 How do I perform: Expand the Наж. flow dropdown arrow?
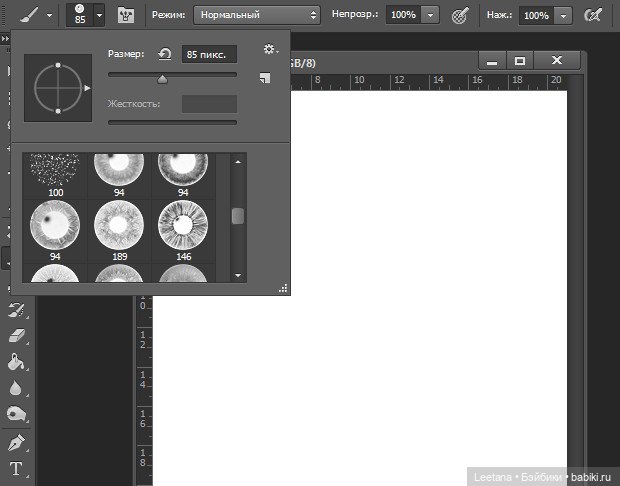(563, 16)
